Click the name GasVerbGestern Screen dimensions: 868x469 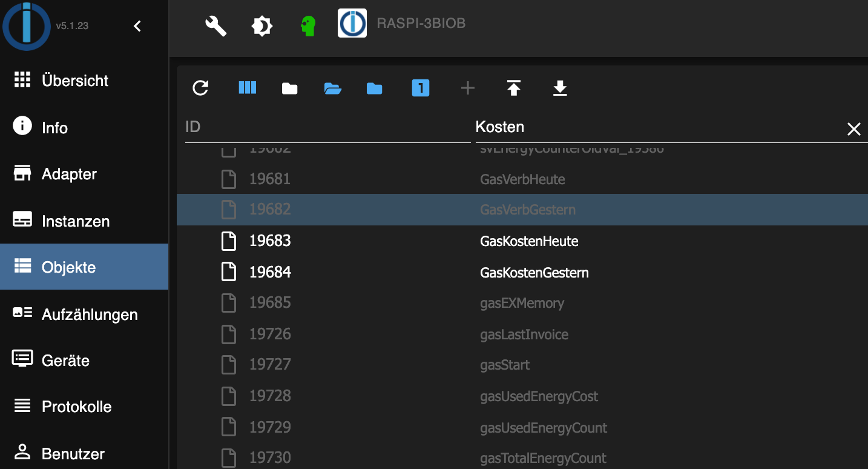(528, 210)
